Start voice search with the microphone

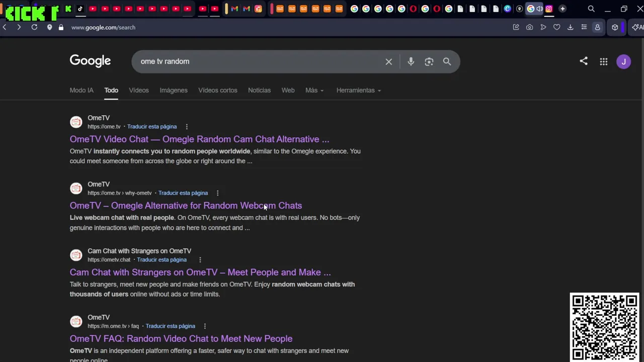click(x=411, y=61)
